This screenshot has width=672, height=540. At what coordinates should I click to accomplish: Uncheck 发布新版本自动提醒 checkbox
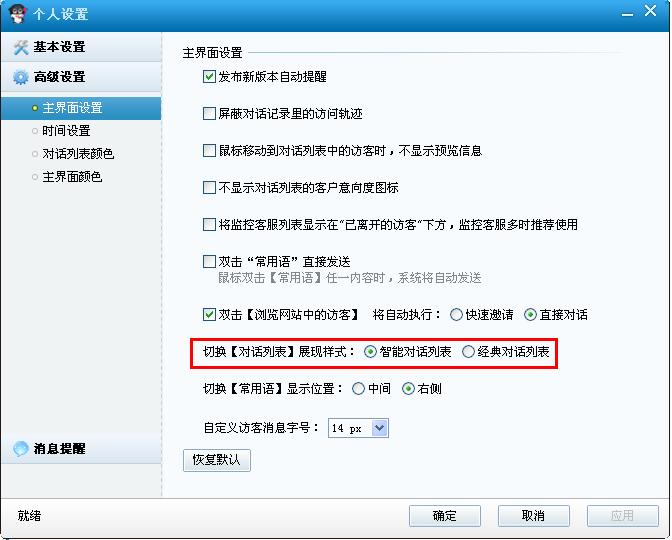click(x=209, y=77)
